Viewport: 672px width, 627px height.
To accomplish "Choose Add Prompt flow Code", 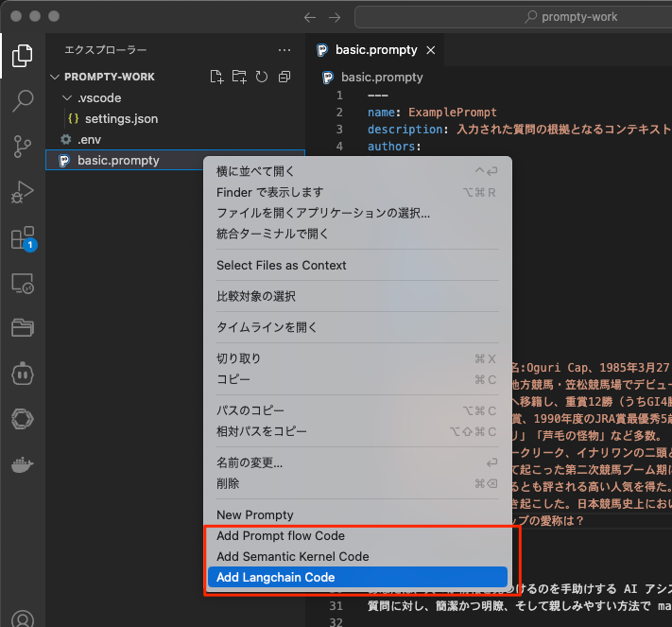I will pyautogui.click(x=357, y=536).
